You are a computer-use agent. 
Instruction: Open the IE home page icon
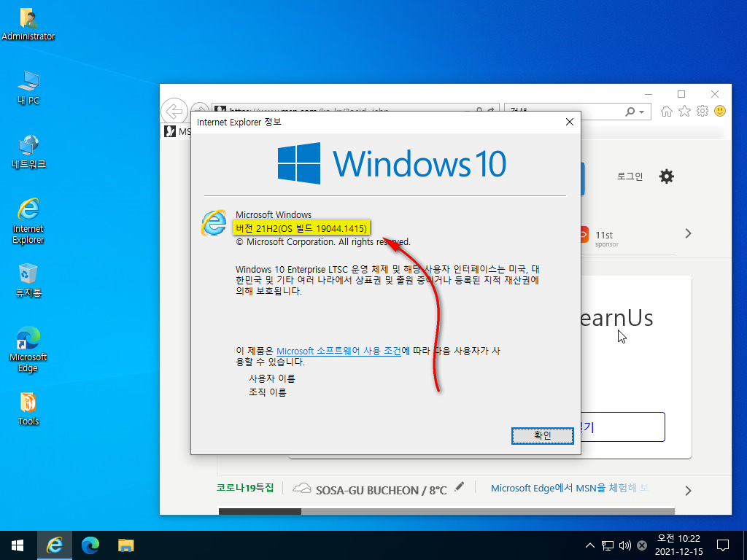point(667,111)
